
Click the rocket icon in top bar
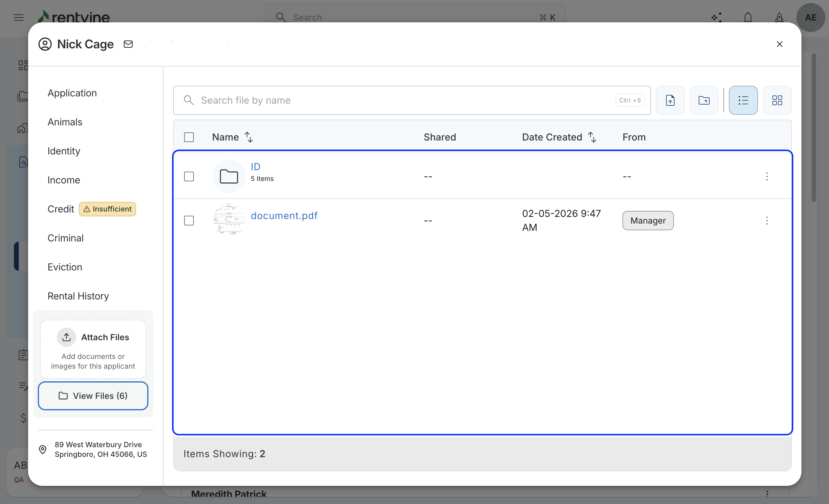point(779,17)
